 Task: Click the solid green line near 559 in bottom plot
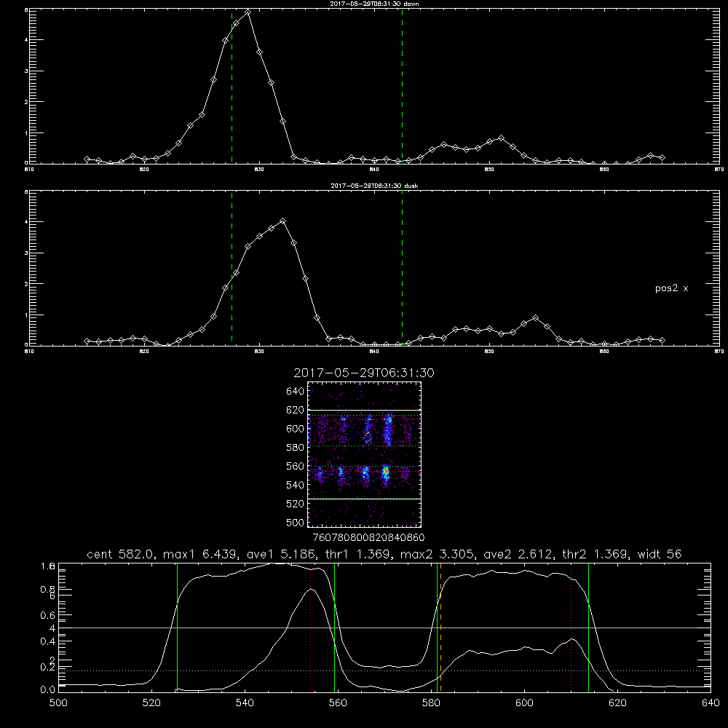(x=334, y=628)
